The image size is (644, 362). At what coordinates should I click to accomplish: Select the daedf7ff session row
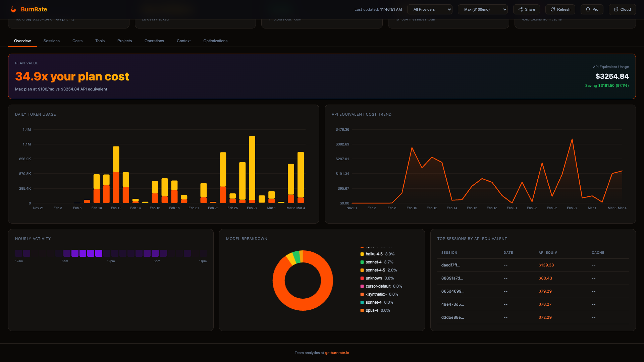pos(450,265)
